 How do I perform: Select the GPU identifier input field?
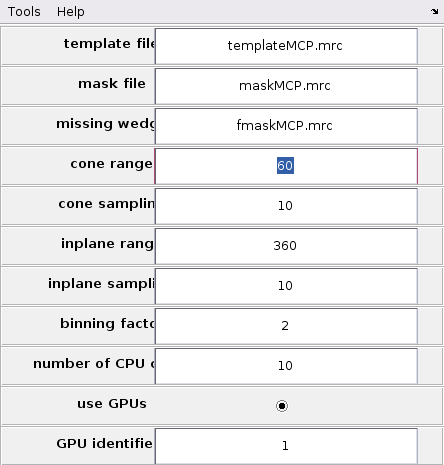pos(286,446)
